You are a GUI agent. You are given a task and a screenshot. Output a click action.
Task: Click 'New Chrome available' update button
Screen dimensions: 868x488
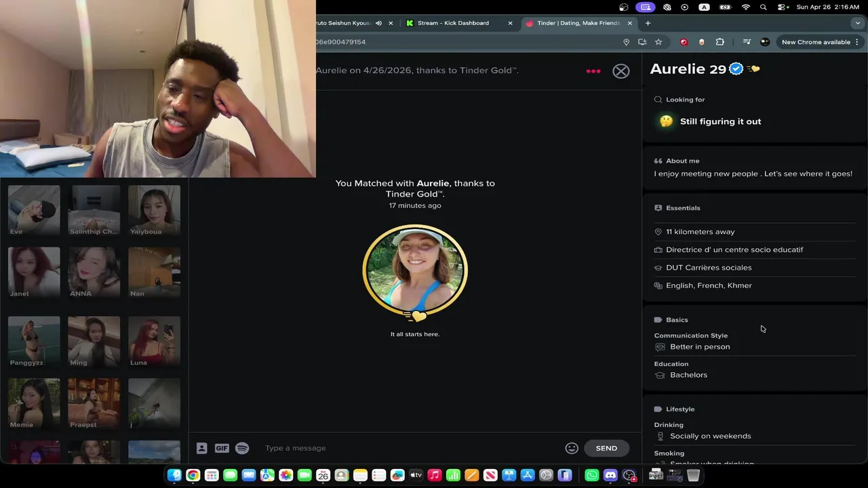click(821, 42)
